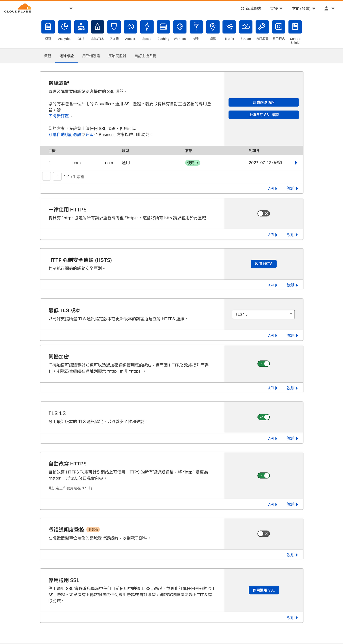Expand API section under 邊緣憑證 card
The height and width of the screenshot is (644, 343).
(272, 189)
